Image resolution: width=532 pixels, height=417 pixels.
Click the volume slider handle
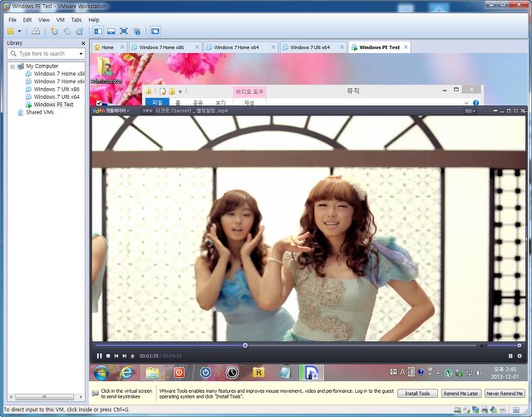point(519,346)
